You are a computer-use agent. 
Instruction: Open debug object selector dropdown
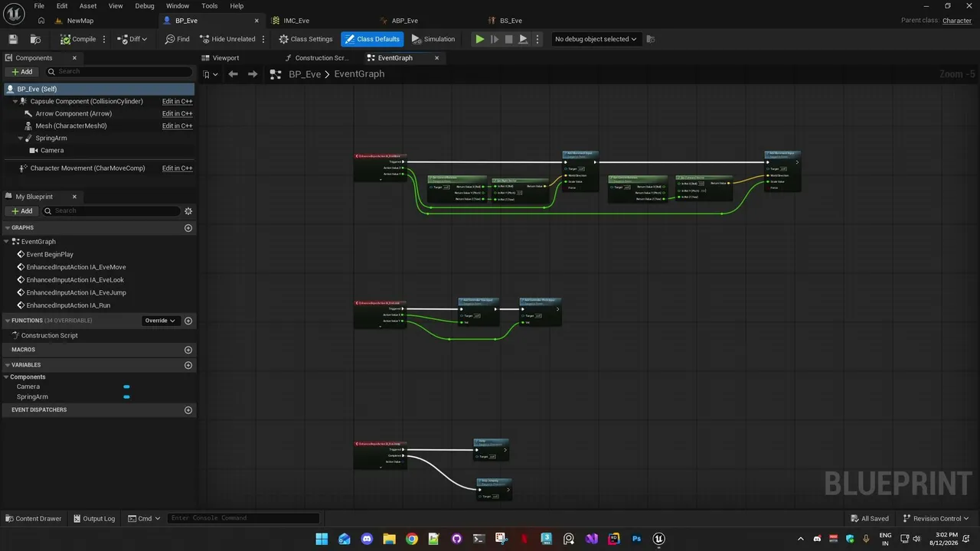point(596,39)
